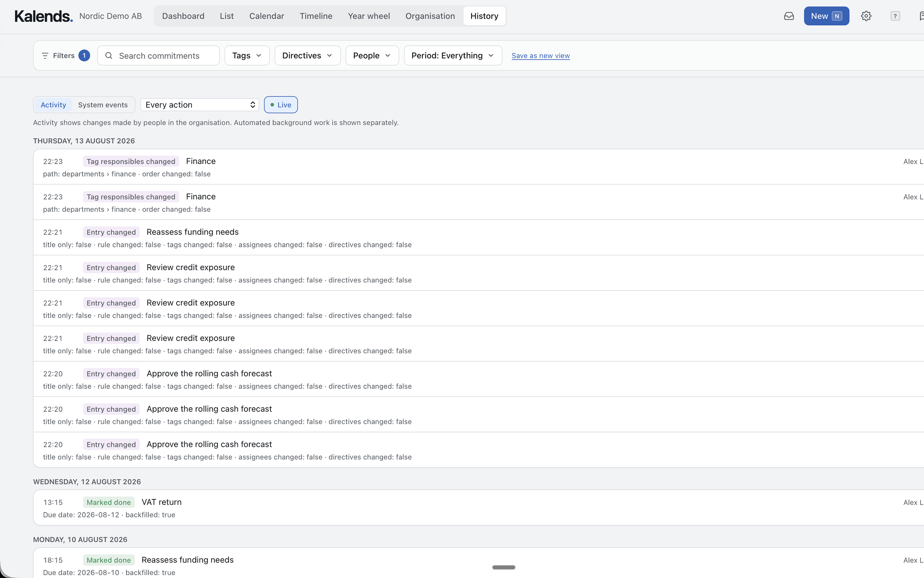Toggle the Live updates button
The image size is (924, 578).
point(281,105)
